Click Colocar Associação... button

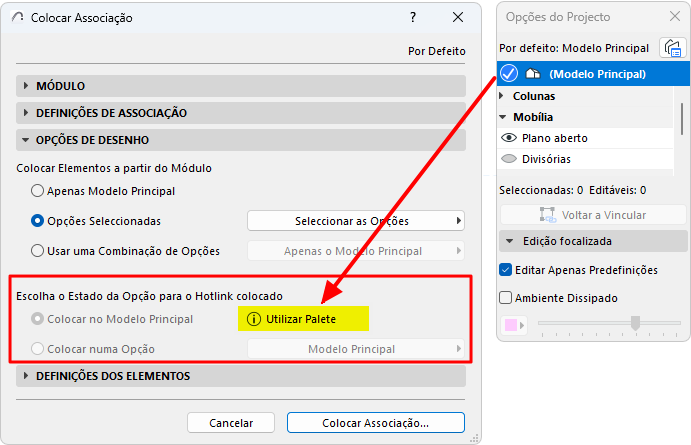(375, 423)
